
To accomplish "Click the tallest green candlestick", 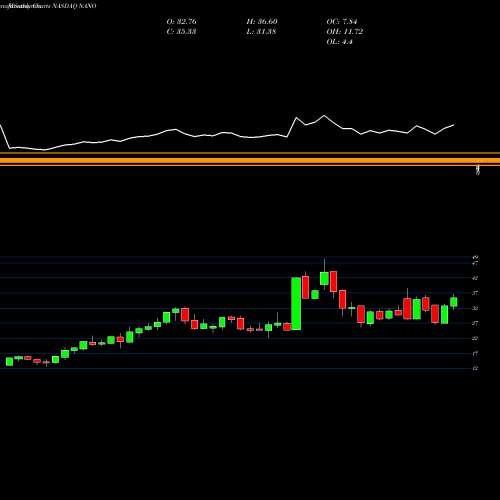I will point(296,304).
